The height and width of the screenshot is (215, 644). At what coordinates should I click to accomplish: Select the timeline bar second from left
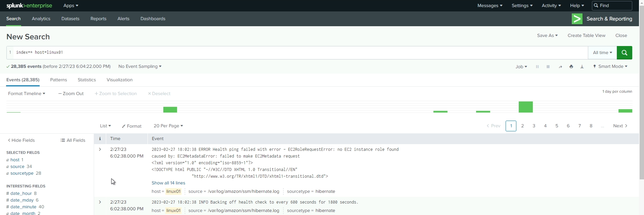pos(170,110)
